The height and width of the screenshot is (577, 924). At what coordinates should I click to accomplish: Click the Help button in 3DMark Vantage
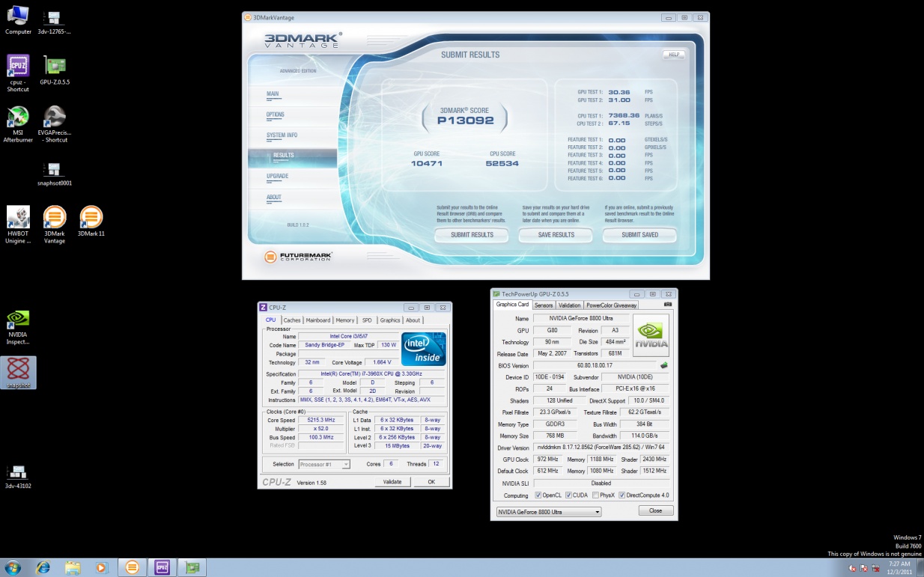coord(673,55)
